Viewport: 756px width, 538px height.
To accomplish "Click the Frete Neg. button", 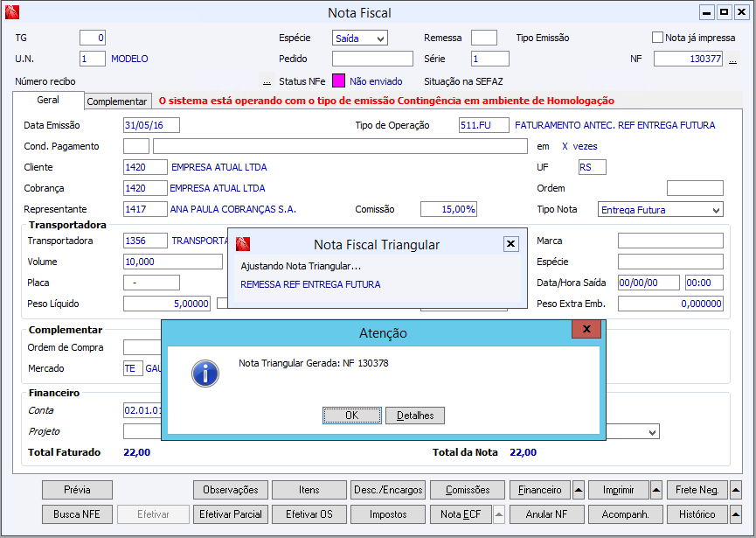I will [697, 490].
